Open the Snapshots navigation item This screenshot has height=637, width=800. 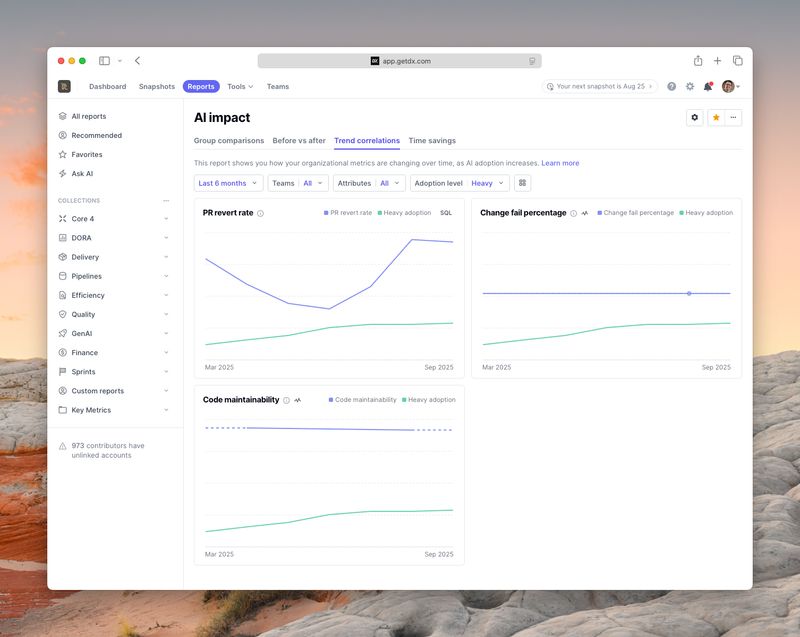[x=156, y=87]
